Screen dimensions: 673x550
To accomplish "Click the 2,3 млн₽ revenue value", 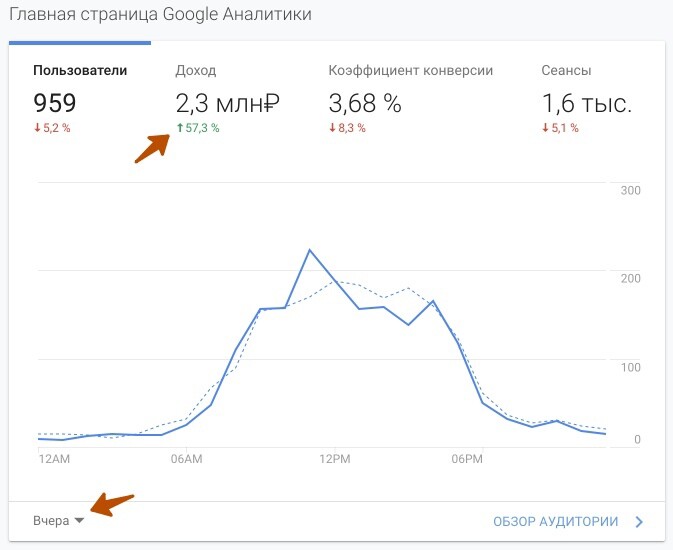I will click(227, 103).
